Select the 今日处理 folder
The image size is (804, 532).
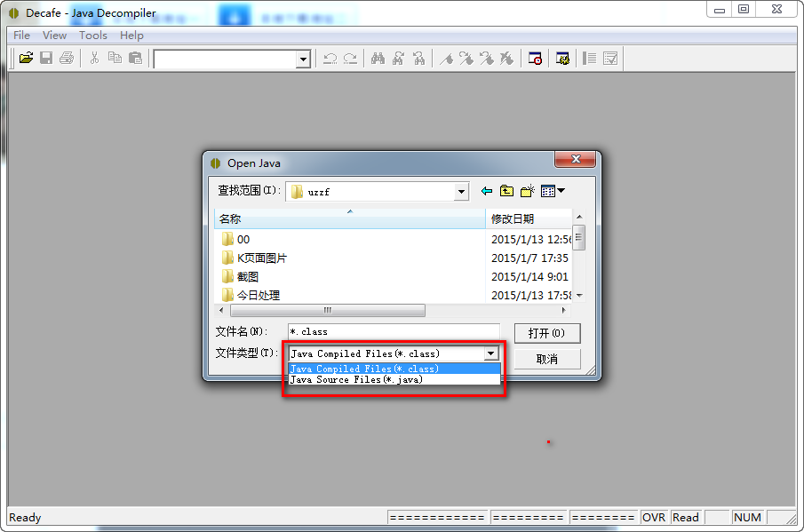(251, 295)
